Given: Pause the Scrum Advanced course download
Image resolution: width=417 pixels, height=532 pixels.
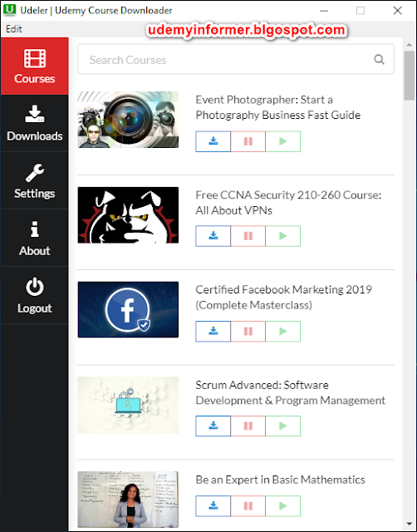Looking at the screenshot, I should pos(248,426).
